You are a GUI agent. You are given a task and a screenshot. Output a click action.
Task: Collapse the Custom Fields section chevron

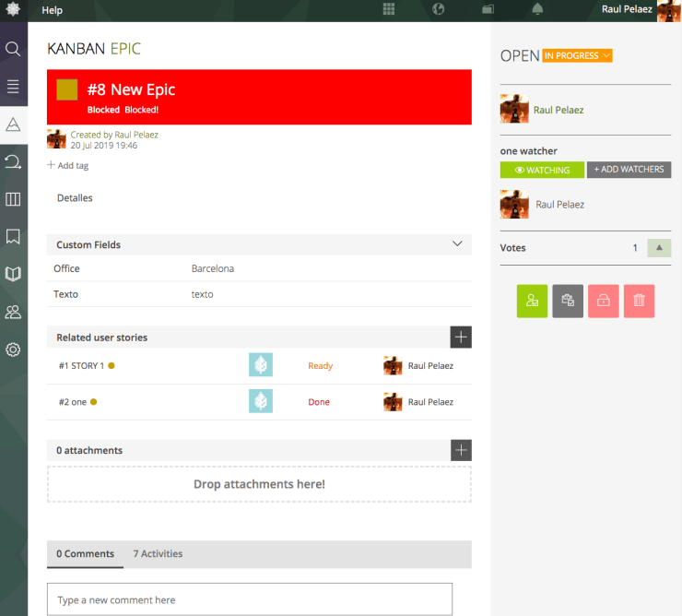(457, 244)
